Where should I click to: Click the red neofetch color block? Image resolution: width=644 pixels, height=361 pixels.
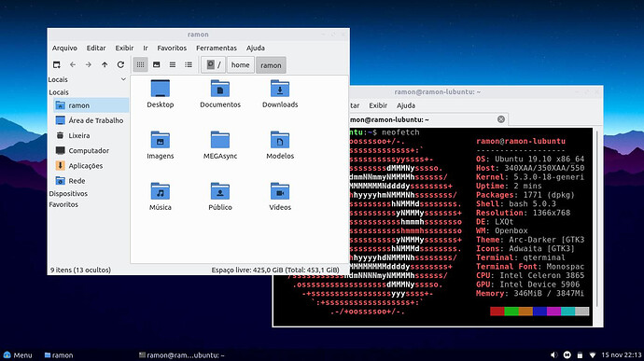click(497, 312)
